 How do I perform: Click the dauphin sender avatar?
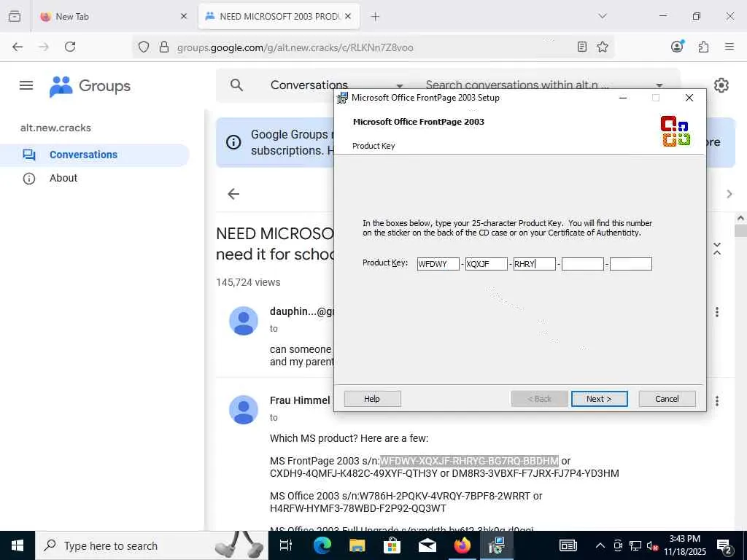click(244, 321)
